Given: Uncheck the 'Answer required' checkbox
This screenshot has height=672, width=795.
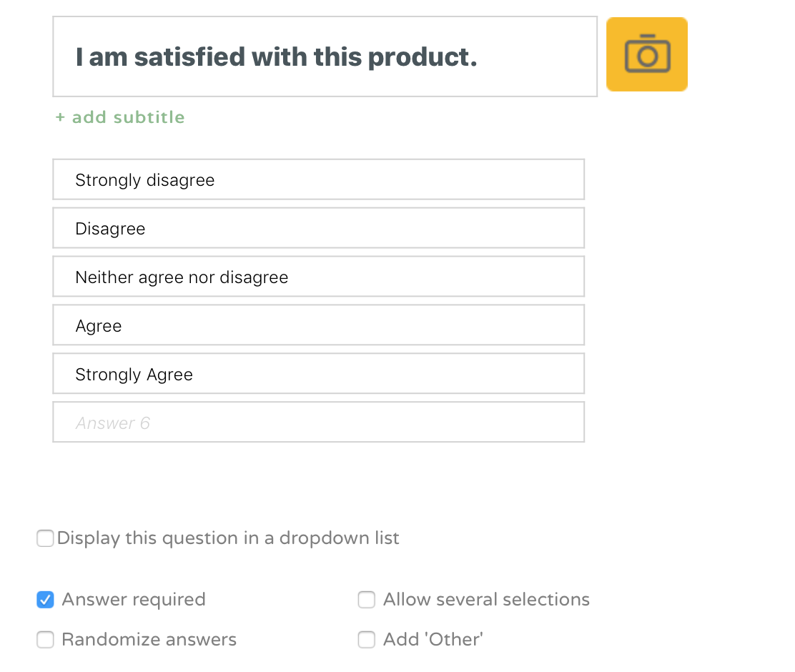Looking at the screenshot, I should pos(45,600).
